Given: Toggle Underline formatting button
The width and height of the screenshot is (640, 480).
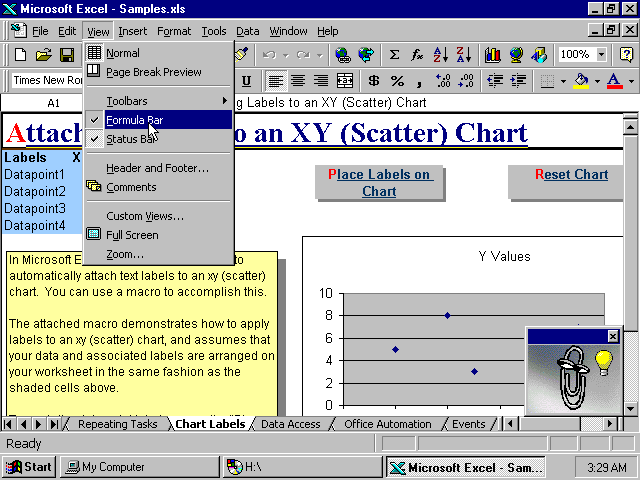Looking at the screenshot, I should (246, 81).
